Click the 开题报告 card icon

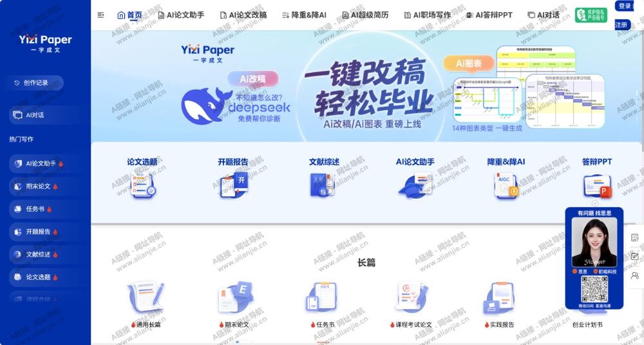point(234,185)
